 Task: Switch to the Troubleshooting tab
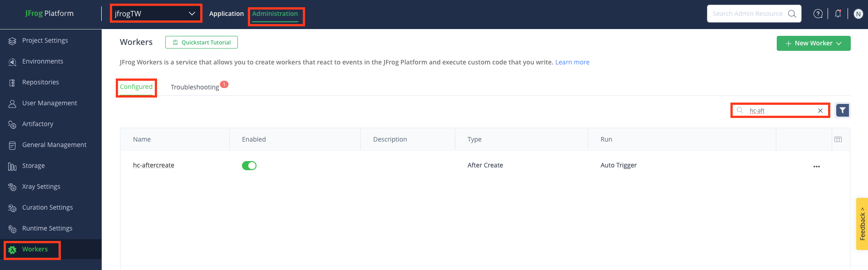(x=195, y=87)
